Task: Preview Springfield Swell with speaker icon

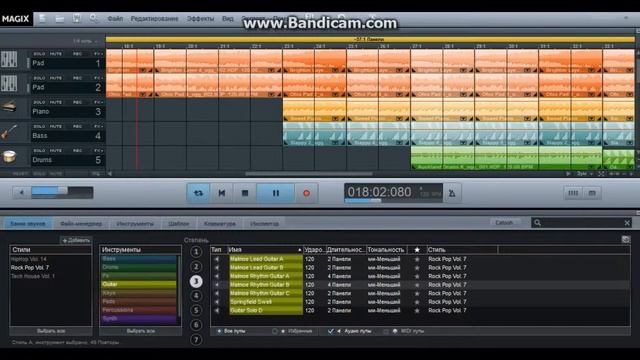Action: tap(217, 302)
